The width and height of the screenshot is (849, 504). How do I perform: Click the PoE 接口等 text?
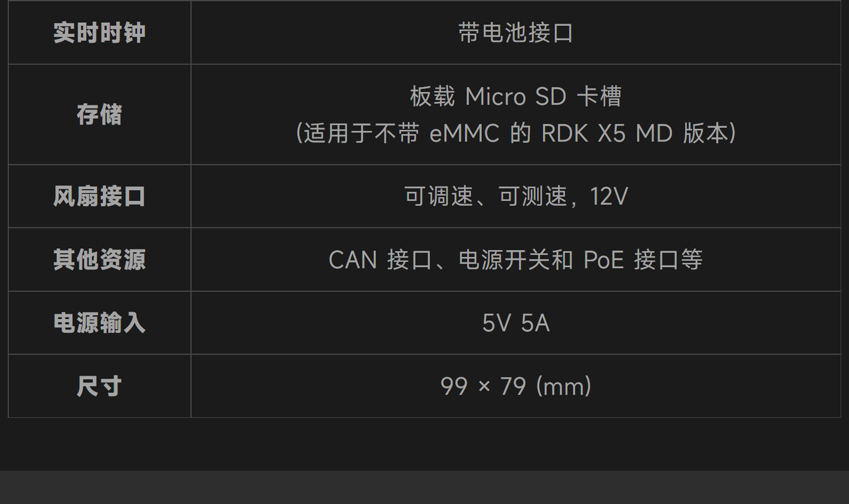point(643,260)
